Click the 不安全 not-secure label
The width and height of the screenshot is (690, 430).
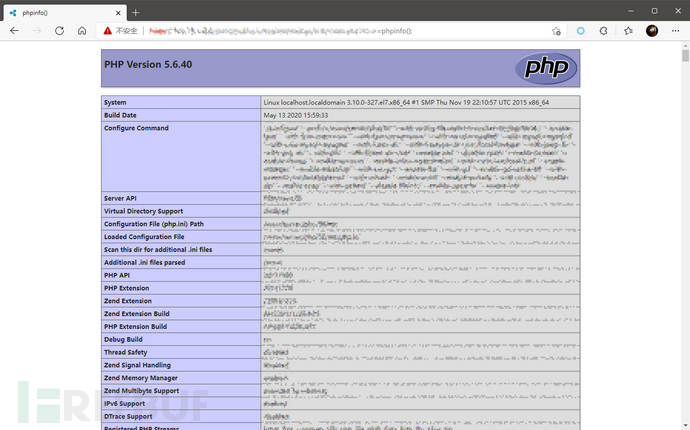click(x=127, y=31)
